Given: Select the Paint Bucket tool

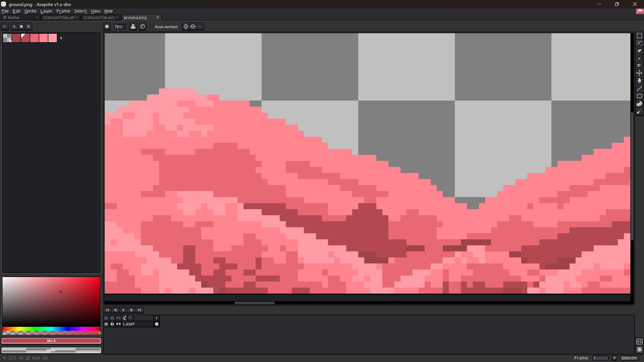Looking at the screenshot, I should pos(639,81).
